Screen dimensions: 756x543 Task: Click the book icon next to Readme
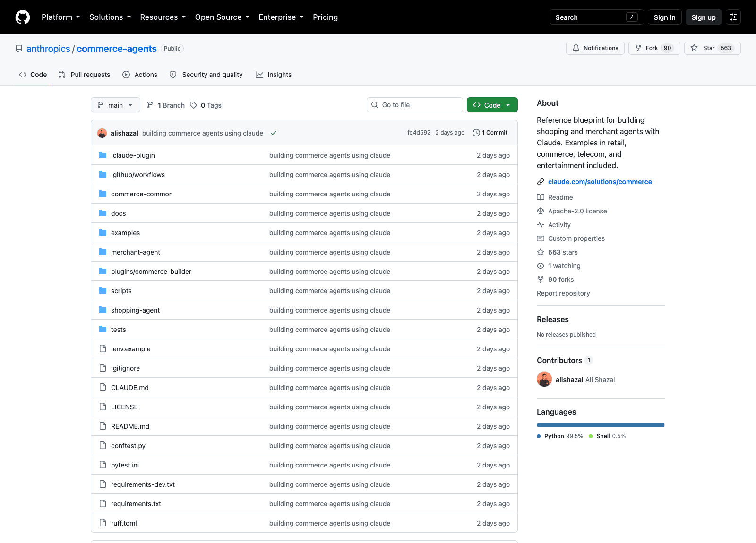(x=541, y=197)
